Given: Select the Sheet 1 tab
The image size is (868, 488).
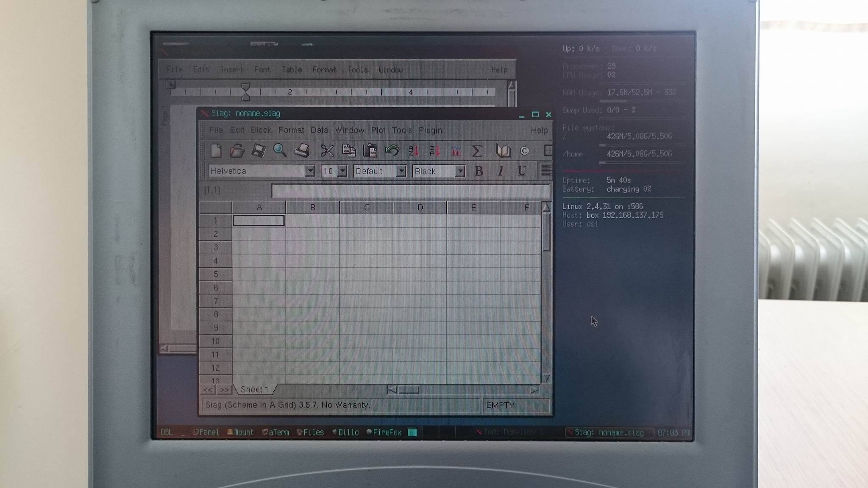Looking at the screenshot, I should pos(254,389).
